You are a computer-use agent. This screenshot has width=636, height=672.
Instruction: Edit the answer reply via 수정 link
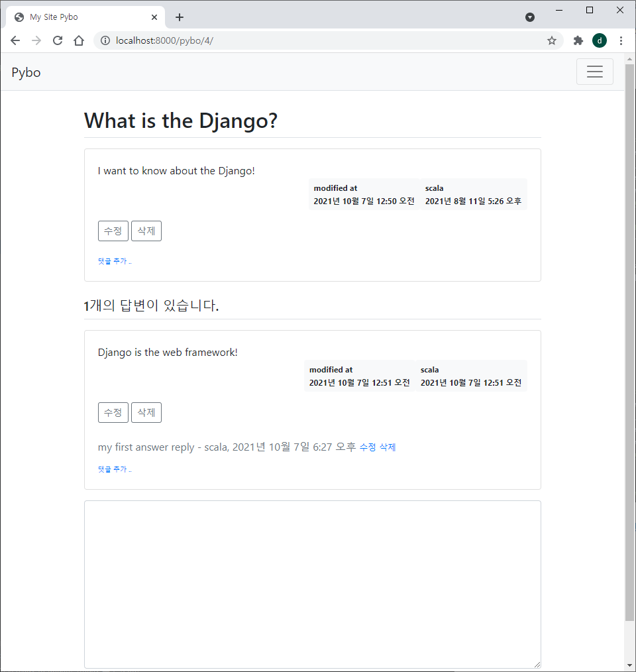[368, 447]
